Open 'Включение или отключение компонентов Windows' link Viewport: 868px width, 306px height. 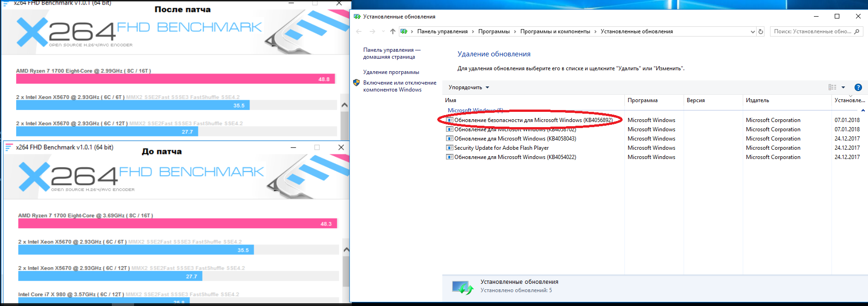point(400,86)
